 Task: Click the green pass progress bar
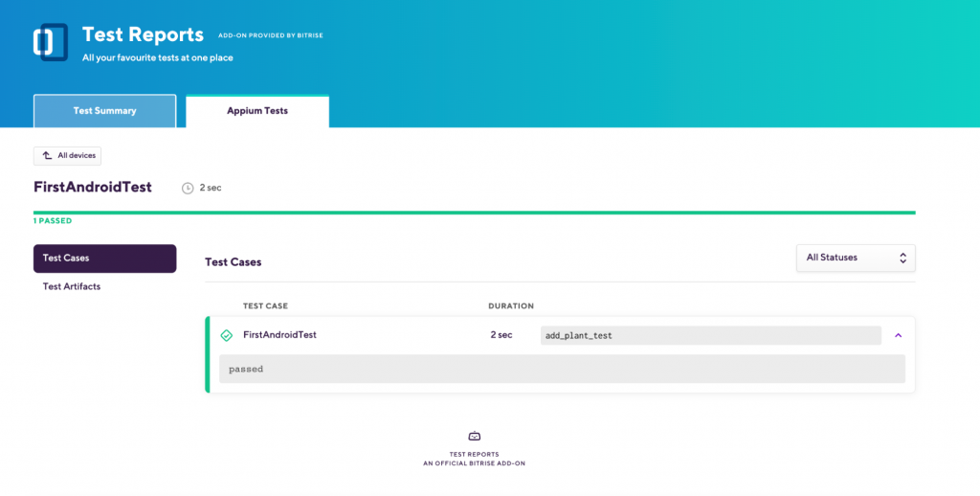475,213
